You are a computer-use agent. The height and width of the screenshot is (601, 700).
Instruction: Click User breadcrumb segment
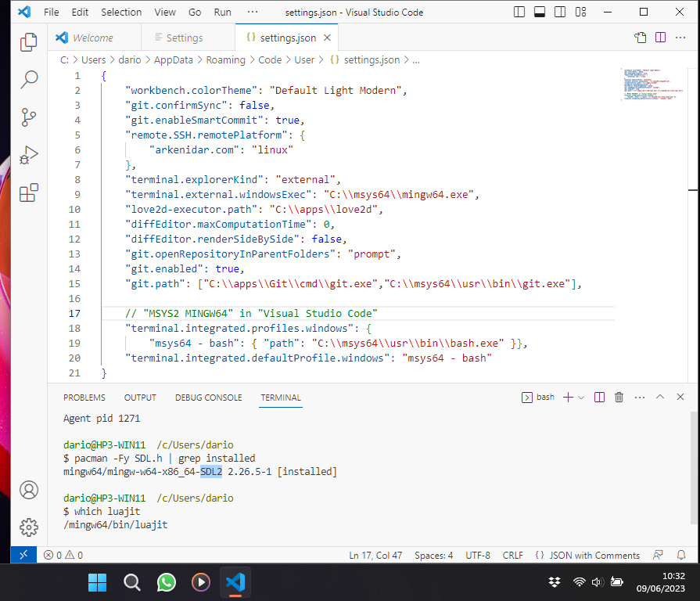[304, 59]
